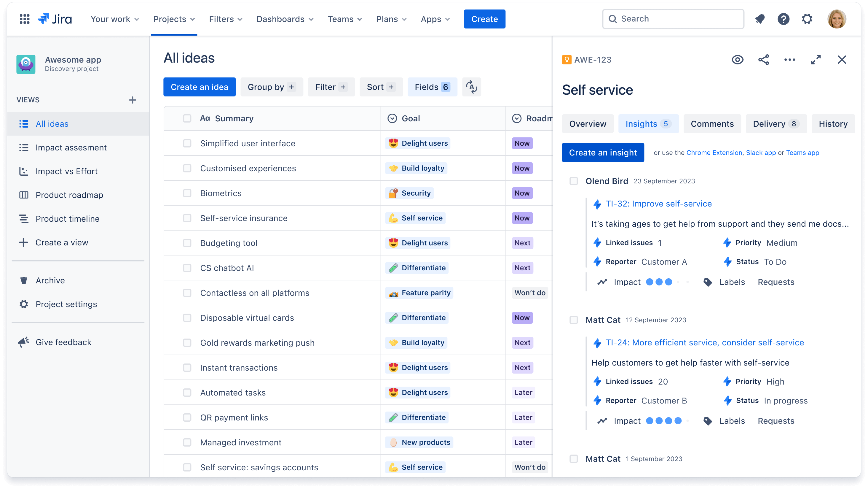Screen dimensions: 868x489
Task: Toggle the checkbox next to Simplified user interface
Action: tap(186, 143)
